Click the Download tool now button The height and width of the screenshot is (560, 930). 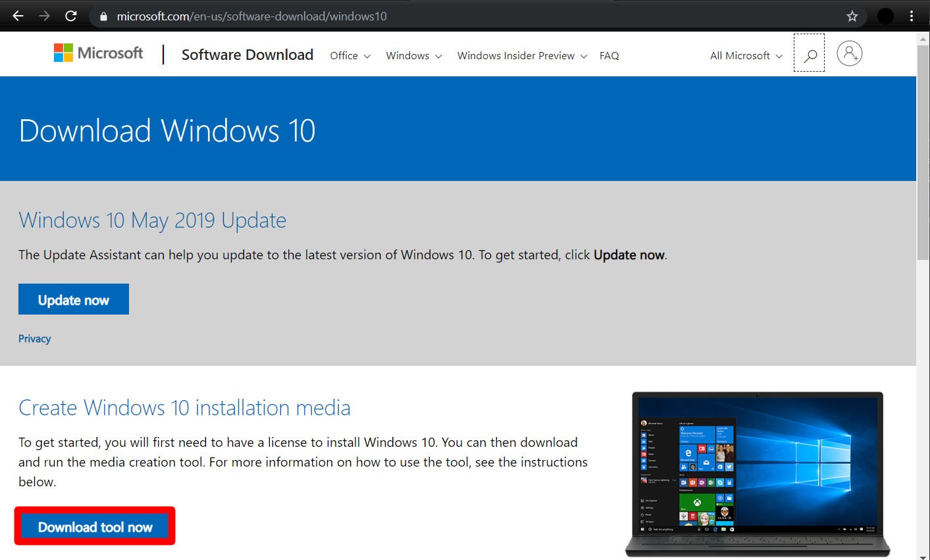pyautogui.click(x=94, y=526)
